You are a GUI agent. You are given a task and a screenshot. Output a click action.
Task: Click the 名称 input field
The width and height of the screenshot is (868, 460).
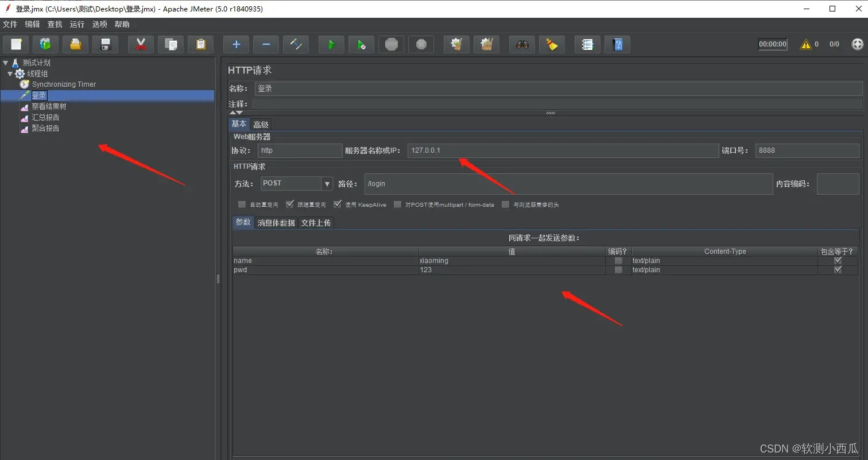(559, 89)
